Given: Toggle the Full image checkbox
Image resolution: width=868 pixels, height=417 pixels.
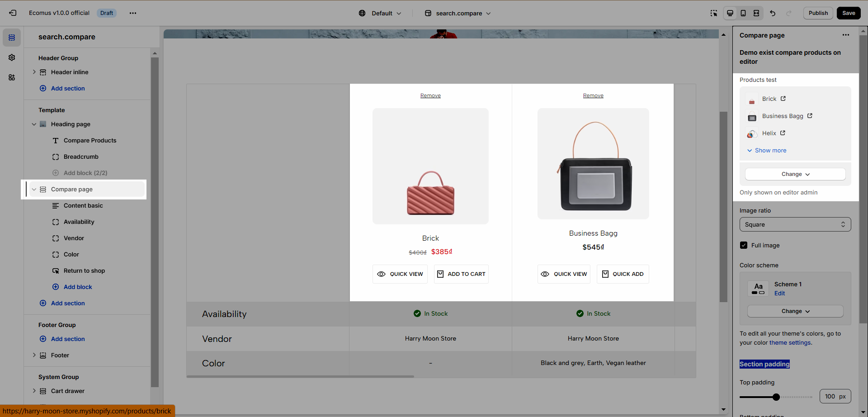Looking at the screenshot, I should (744, 245).
